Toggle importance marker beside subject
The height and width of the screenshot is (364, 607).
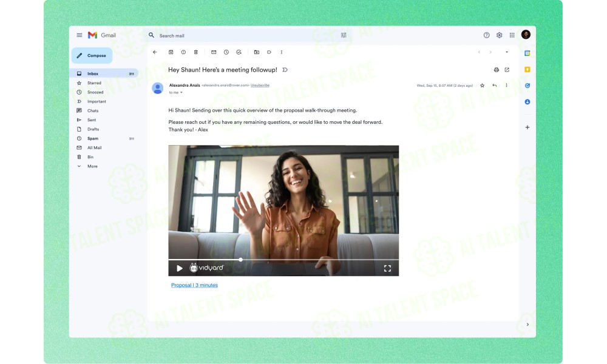click(x=285, y=70)
